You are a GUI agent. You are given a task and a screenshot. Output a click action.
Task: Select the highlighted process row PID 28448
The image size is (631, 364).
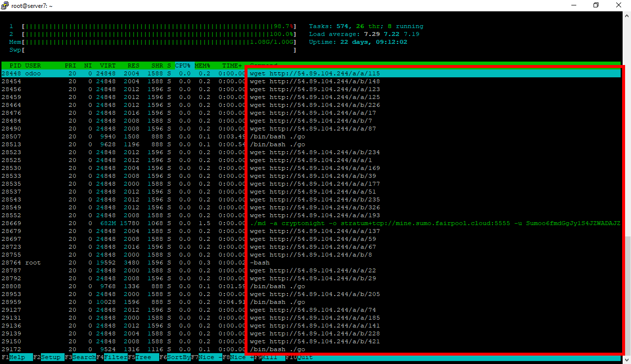tap(311, 73)
